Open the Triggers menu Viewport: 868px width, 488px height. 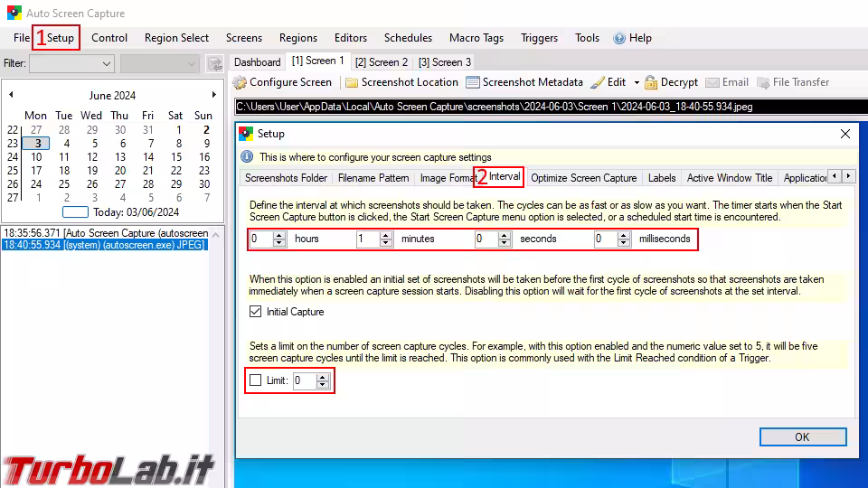point(539,38)
